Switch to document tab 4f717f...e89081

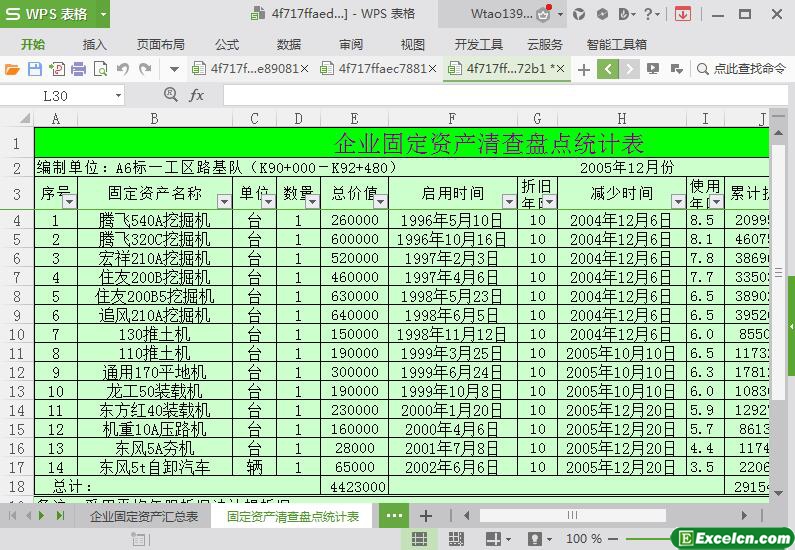[250, 69]
